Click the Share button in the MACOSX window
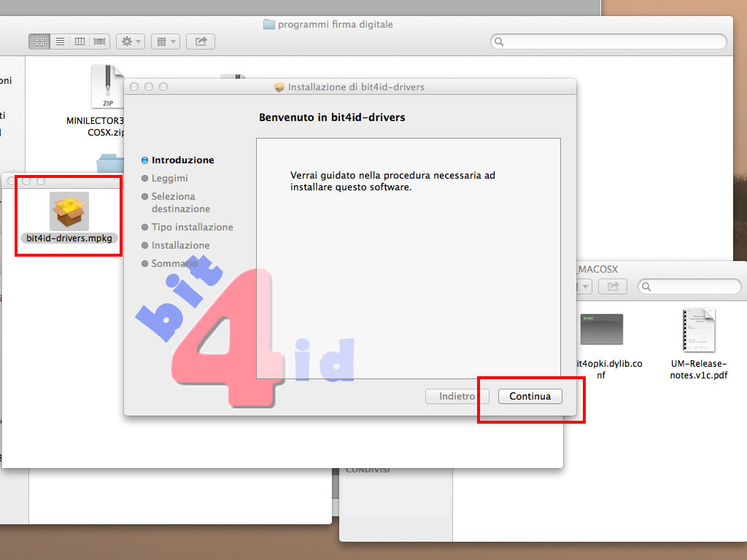Image resolution: width=747 pixels, height=560 pixels. (x=613, y=287)
